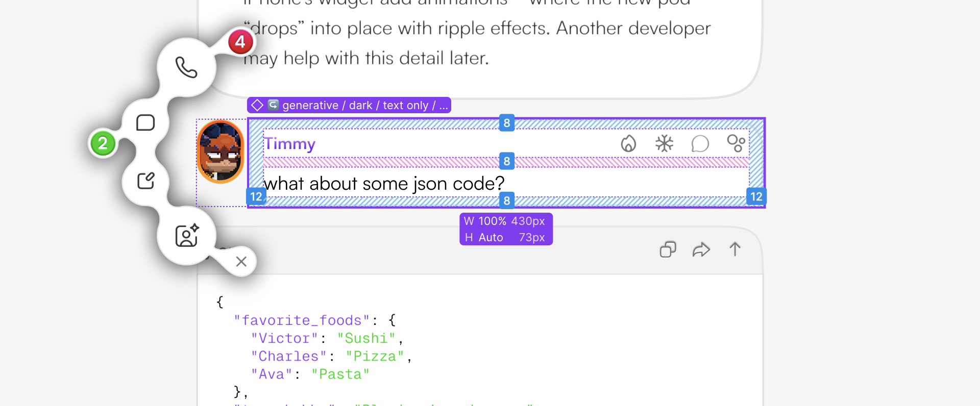Click the green badge showing 2
Viewport: 980px width, 406px height.
point(103,143)
